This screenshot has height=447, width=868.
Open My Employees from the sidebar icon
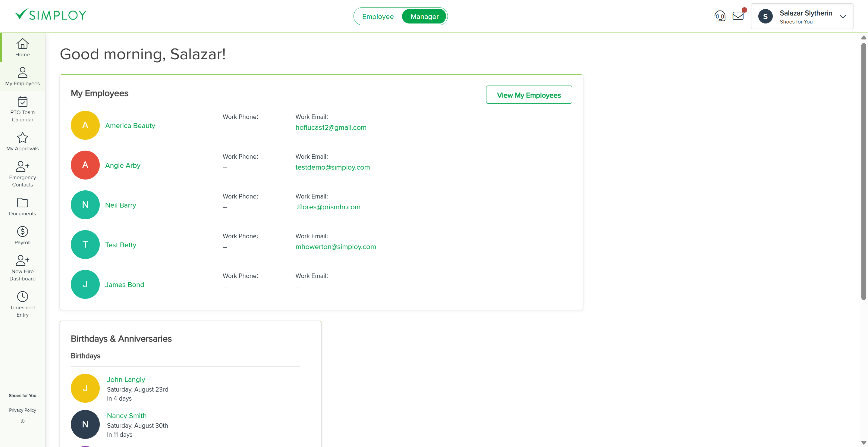click(x=22, y=72)
